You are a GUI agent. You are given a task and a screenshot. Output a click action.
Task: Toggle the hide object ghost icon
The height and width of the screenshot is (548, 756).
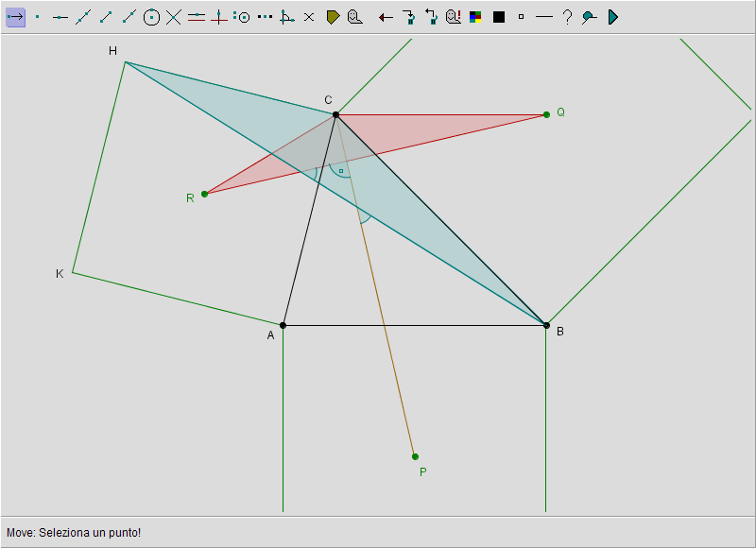355,17
